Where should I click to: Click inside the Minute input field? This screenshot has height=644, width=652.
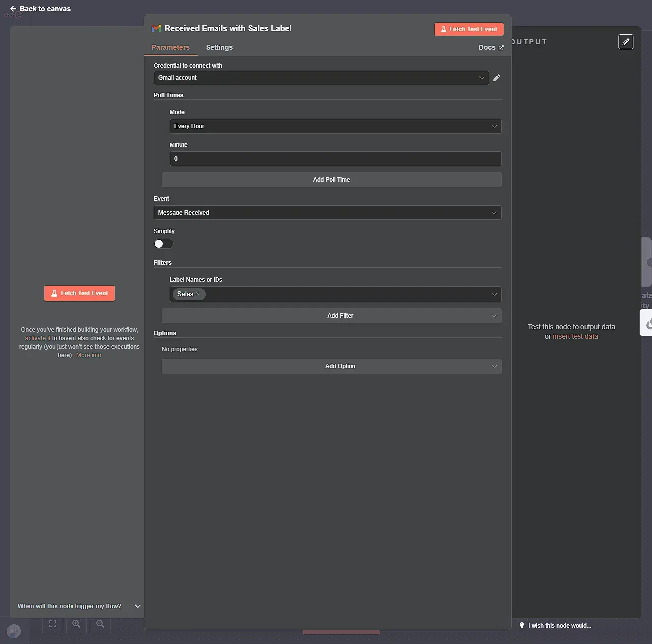(335, 159)
